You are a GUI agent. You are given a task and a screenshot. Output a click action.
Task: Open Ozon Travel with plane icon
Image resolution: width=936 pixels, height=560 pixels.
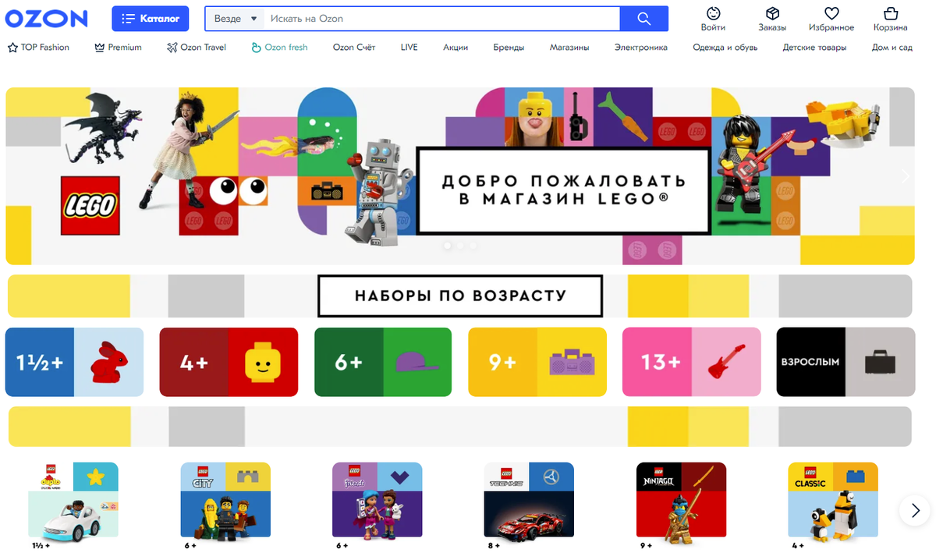point(197,48)
